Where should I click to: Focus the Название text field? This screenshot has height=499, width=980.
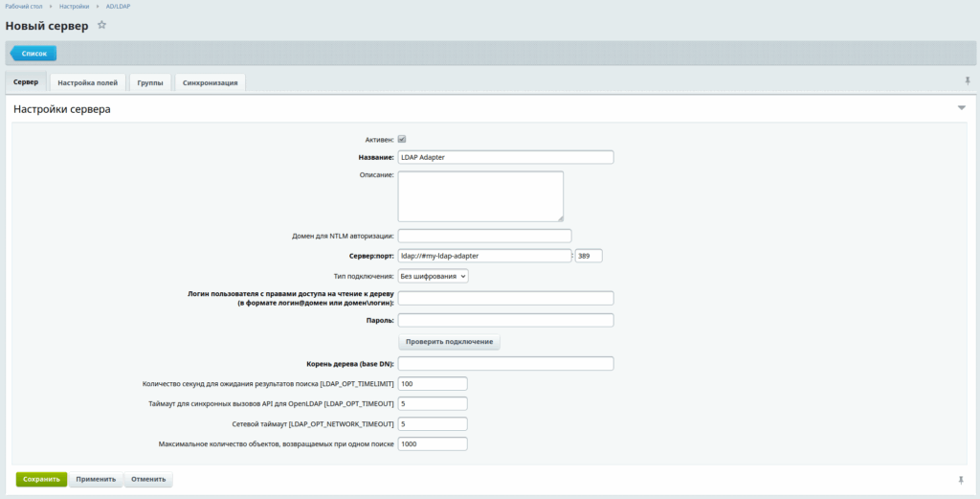[505, 158]
